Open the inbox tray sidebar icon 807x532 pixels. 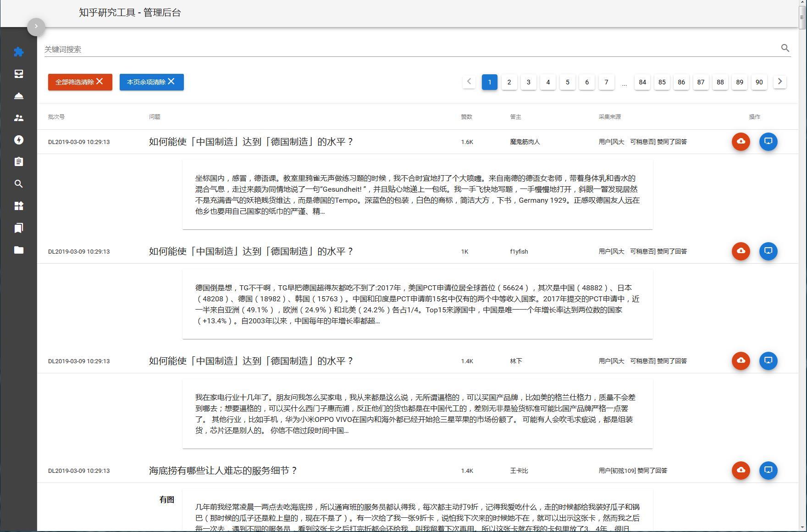click(x=19, y=74)
